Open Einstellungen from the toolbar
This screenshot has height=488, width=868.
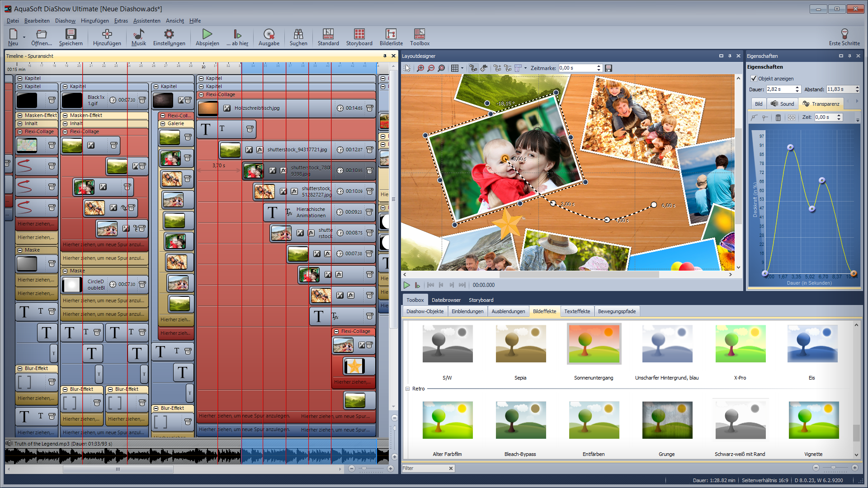[x=169, y=34]
